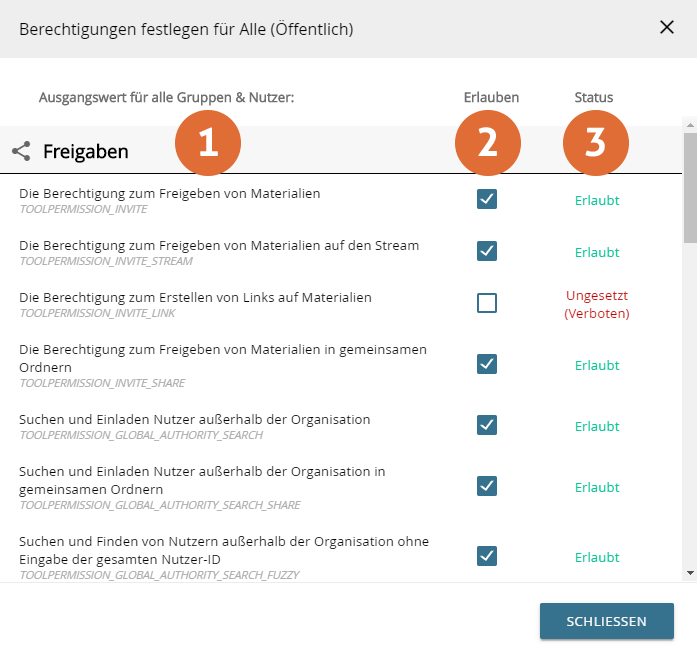The image size is (697, 656).
Task: Click the share icon beside Freigaben
Action: 21,152
